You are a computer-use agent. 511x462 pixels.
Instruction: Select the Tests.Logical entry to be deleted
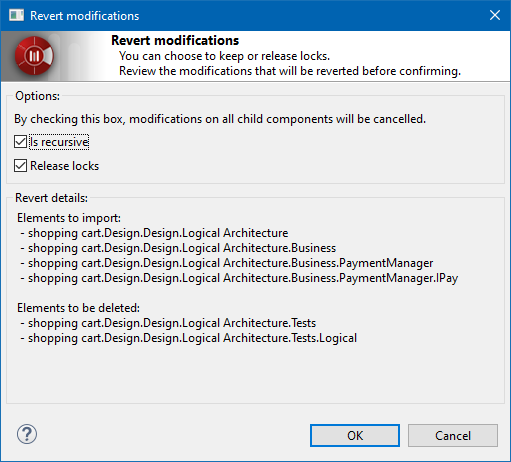coord(188,338)
